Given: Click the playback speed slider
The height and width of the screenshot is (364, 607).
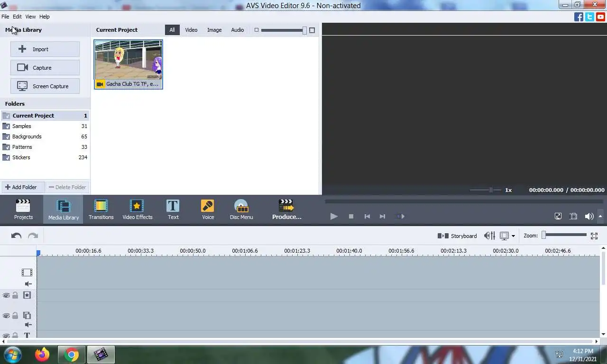Looking at the screenshot, I should [485, 190].
